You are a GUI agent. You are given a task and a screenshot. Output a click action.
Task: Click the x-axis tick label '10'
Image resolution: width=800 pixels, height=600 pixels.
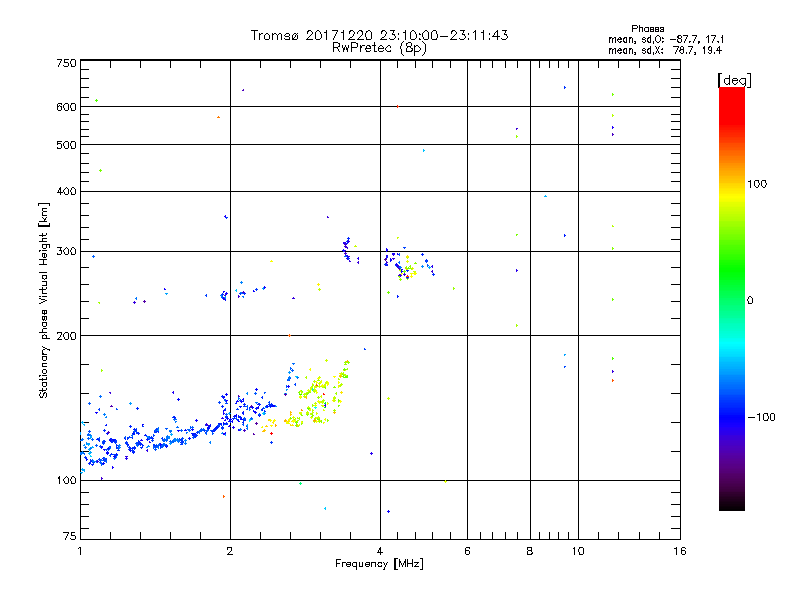(x=578, y=551)
